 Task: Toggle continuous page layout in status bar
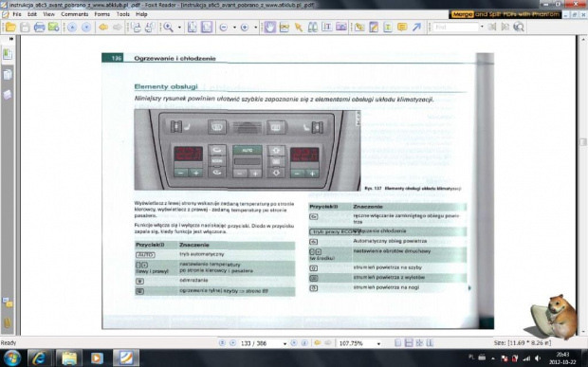click(409, 343)
